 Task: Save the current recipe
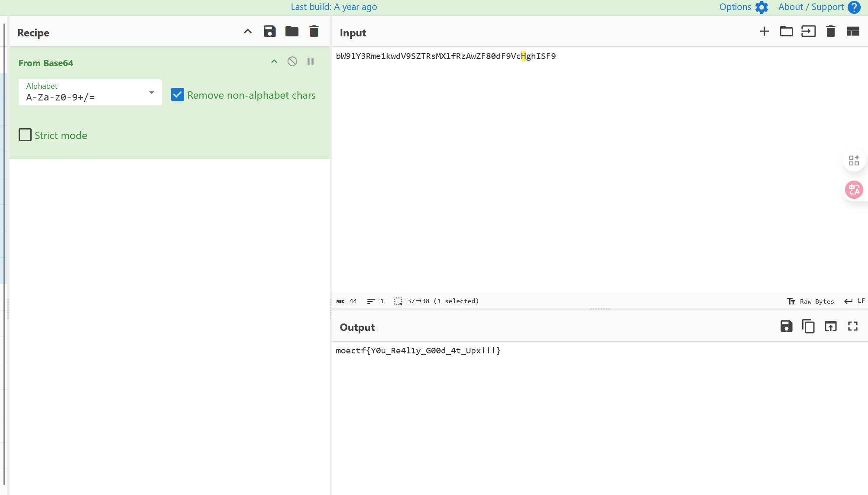[269, 31]
